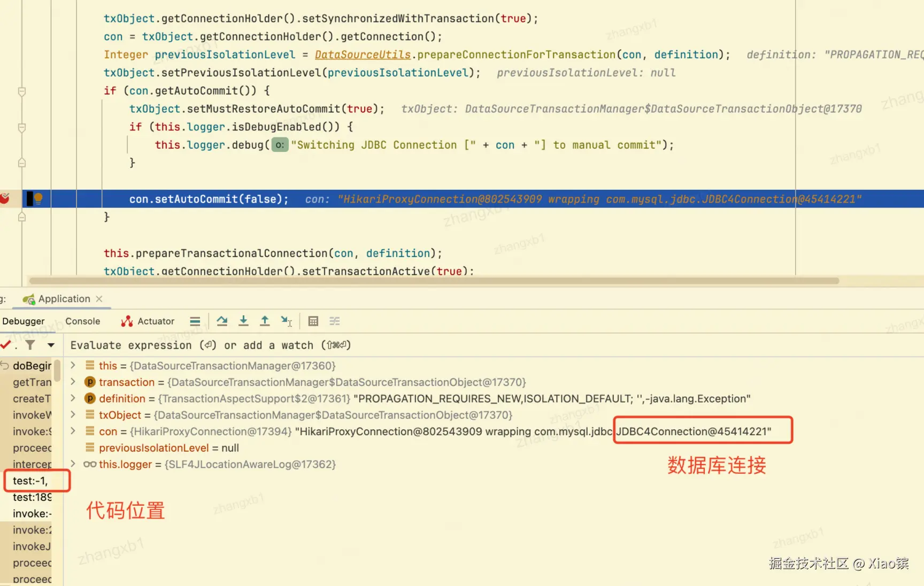Select the 'previousIsolationLevel = null' variable row
This screenshot has height=586, width=924.
pyautogui.click(x=169, y=448)
